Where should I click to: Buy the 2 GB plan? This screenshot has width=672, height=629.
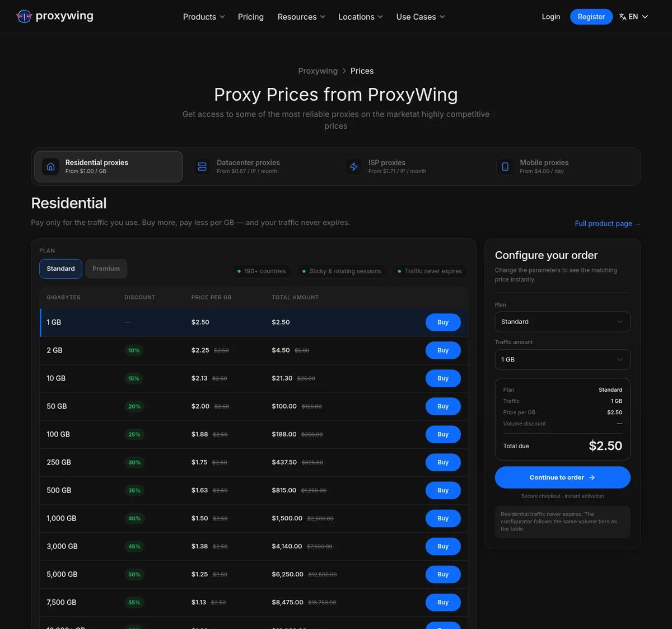[443, 350]
